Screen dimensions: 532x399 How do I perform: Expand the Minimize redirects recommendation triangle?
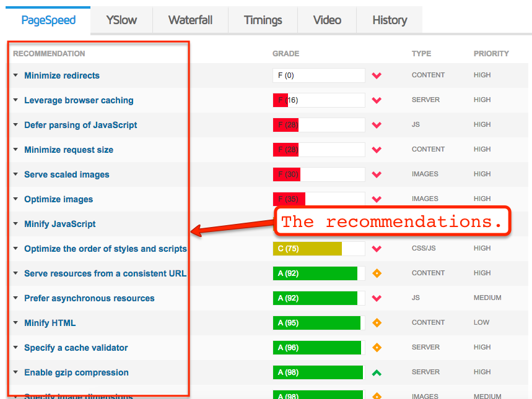[x=15, y=75]
